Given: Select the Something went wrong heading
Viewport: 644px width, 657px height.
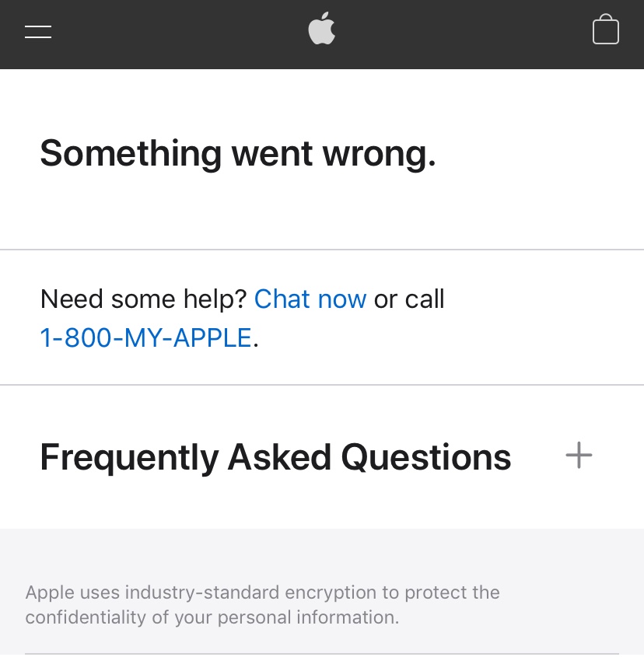Looking at the screenshot, I should [237, 153].
